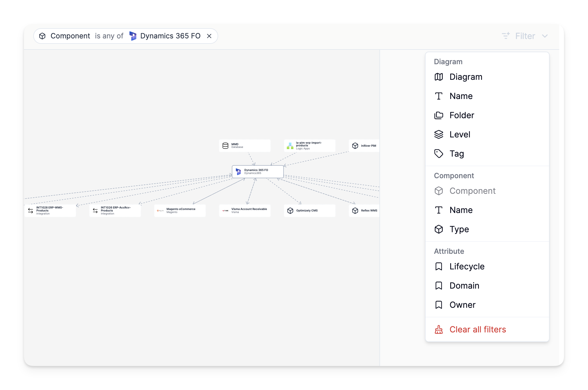Click the Magento logo on Magento eCommerce node
Viewport: 588px width, 390px height.
point(161,210)
